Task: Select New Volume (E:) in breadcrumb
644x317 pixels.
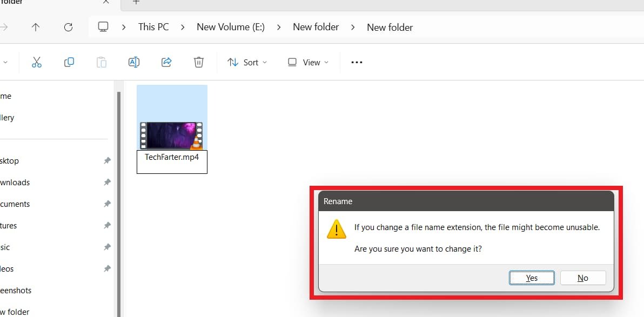Action: pyautogui.click(x=231, y=27)
